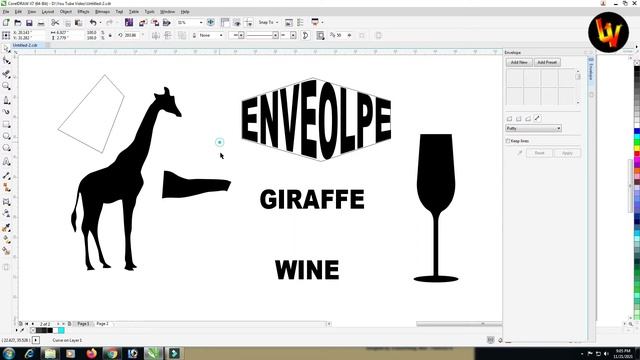Click the Export icon in the toolbar
Image resolution: width=640 pixels, height=360 pixels.
pyautogui.click(x=155, y=23)
